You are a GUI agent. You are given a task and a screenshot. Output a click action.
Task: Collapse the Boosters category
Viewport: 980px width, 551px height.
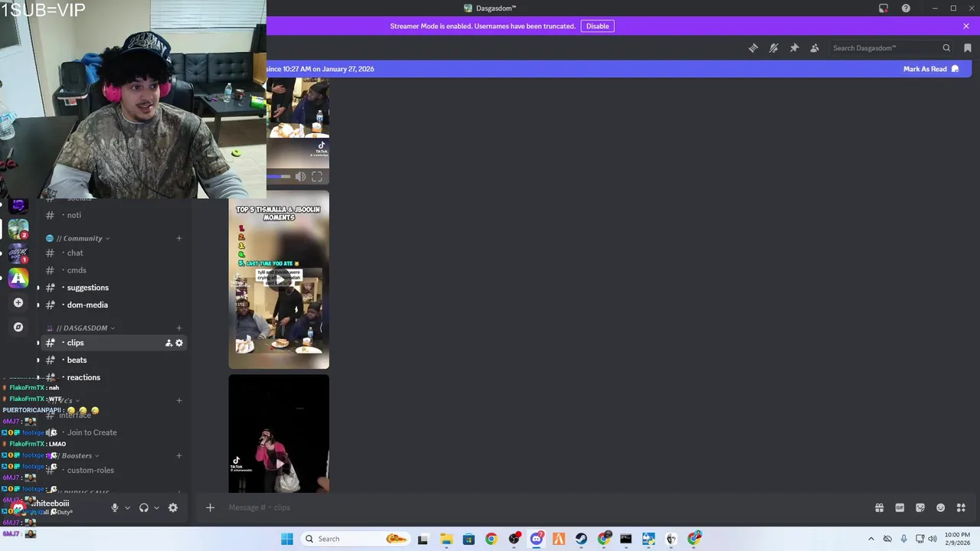pos(77,455)
